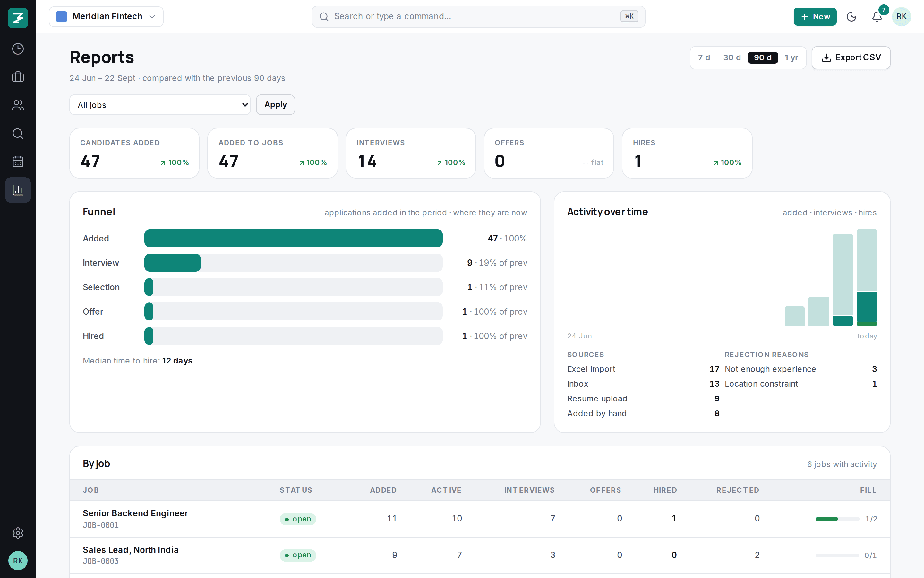Open notifications bell with badge 7

tap(877, 16)
